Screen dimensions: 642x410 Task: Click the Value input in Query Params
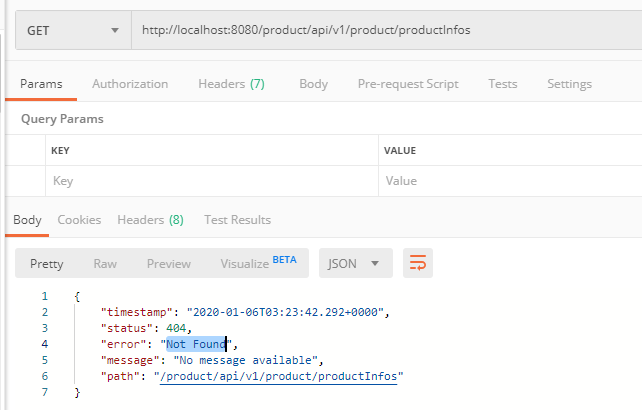510,181
